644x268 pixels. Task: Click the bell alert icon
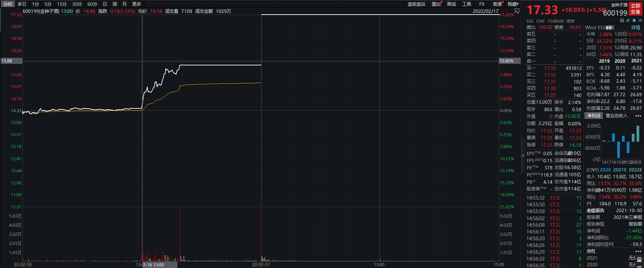(x=634, y=20)
